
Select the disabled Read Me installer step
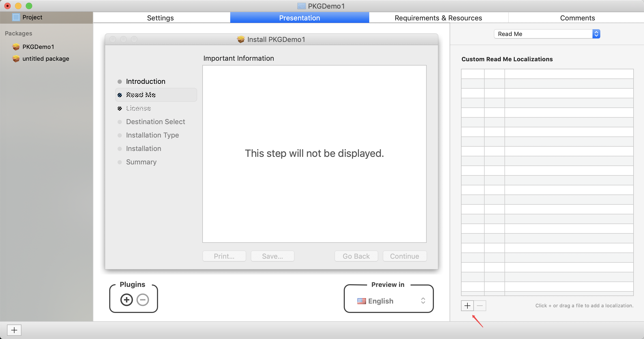pyautogui.click(x=141, y=95)
